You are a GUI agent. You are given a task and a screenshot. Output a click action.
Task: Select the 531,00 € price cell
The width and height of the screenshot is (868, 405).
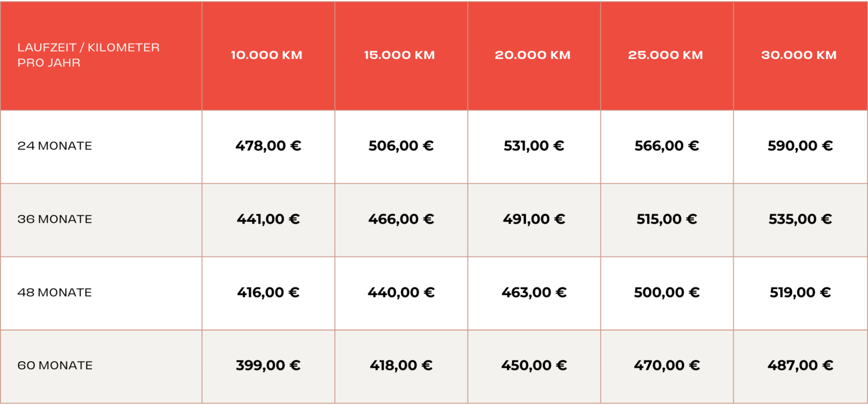[x=534, y=146]
